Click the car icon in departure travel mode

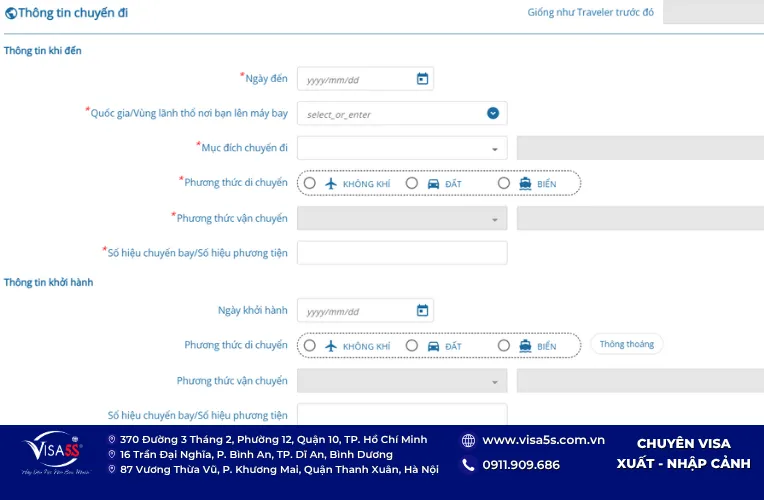433,346
